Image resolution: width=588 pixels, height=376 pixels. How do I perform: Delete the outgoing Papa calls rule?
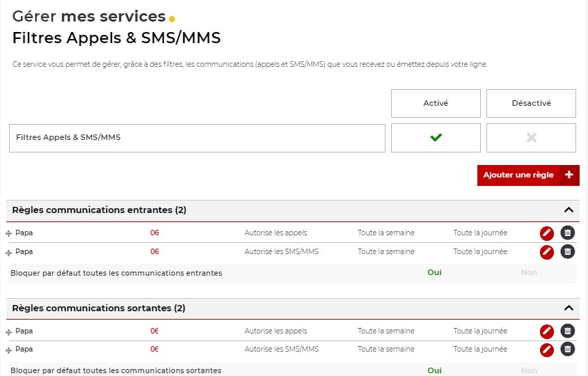568,331
